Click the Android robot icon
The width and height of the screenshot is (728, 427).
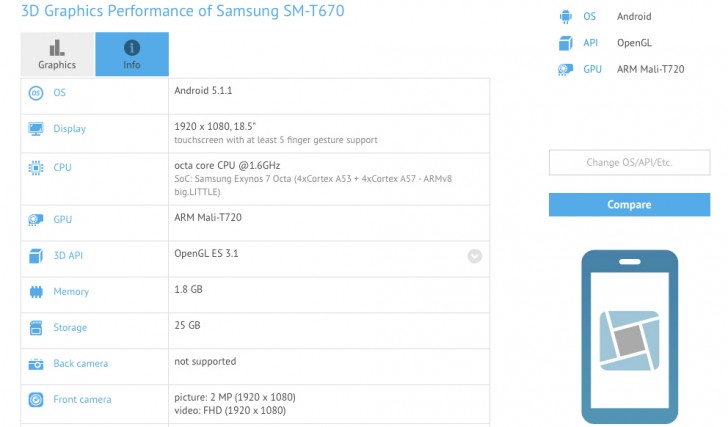tap(566, 17)
